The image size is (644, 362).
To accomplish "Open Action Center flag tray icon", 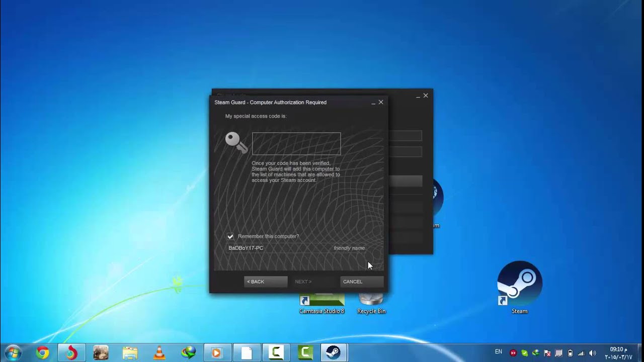I will [547, 353].
